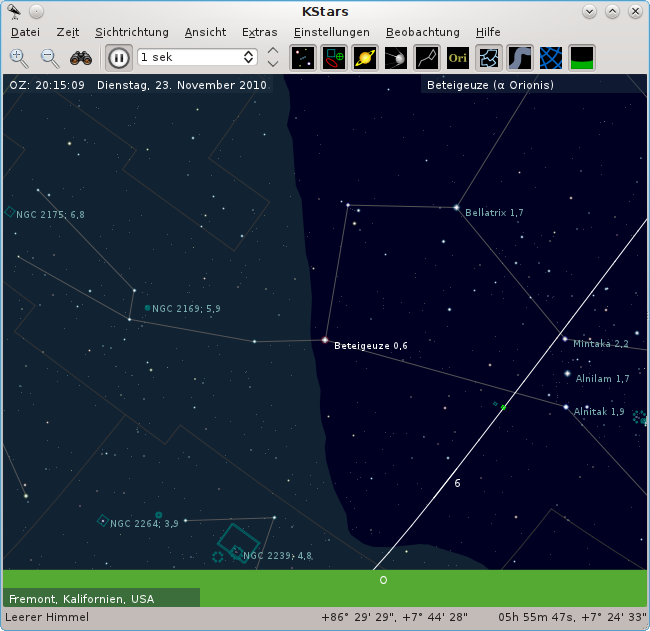This screenshot has height=631, width=650.
Task: Open Find Object with the binoculars icon
Action: (x=81, y=58)
